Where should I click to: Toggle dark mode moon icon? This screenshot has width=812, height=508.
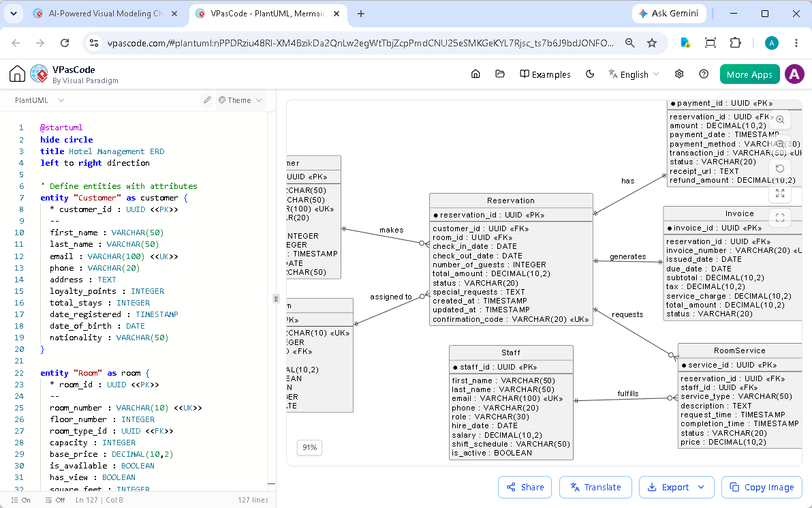(x=590, y=74)
